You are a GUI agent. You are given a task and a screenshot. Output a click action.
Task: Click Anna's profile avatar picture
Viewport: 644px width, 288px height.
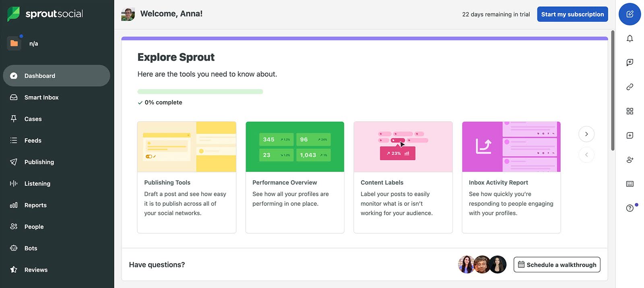tap(128, 14)
